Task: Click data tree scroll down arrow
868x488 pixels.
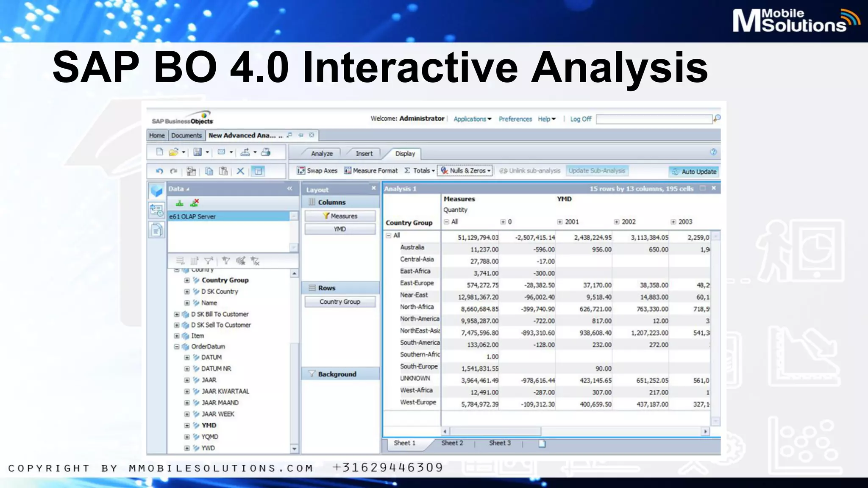Action: coord(294,449)
